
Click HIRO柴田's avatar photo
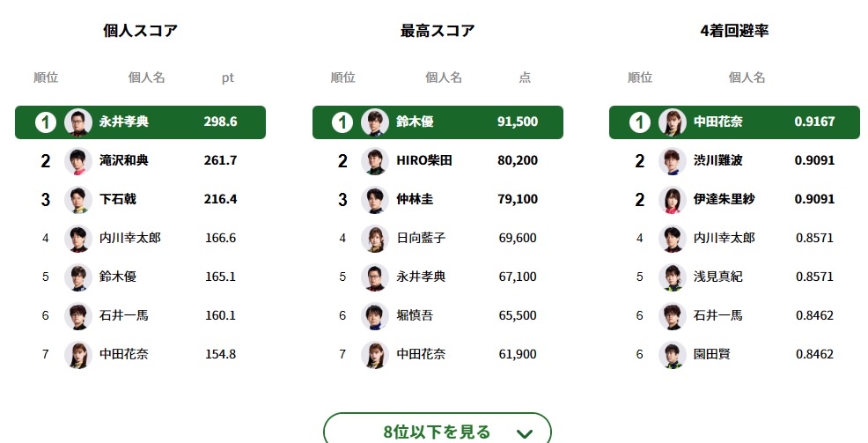pyautogui.click(x=375, y=160)
